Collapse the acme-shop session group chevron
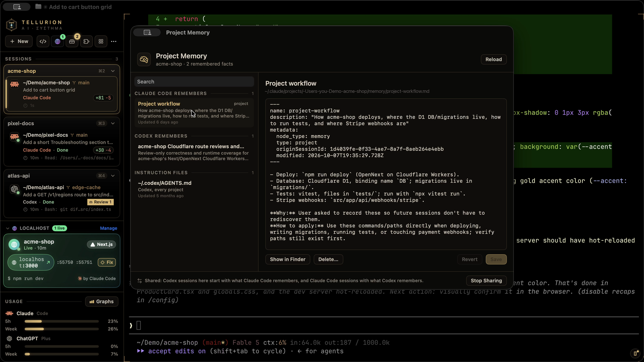 click(113, 71)
